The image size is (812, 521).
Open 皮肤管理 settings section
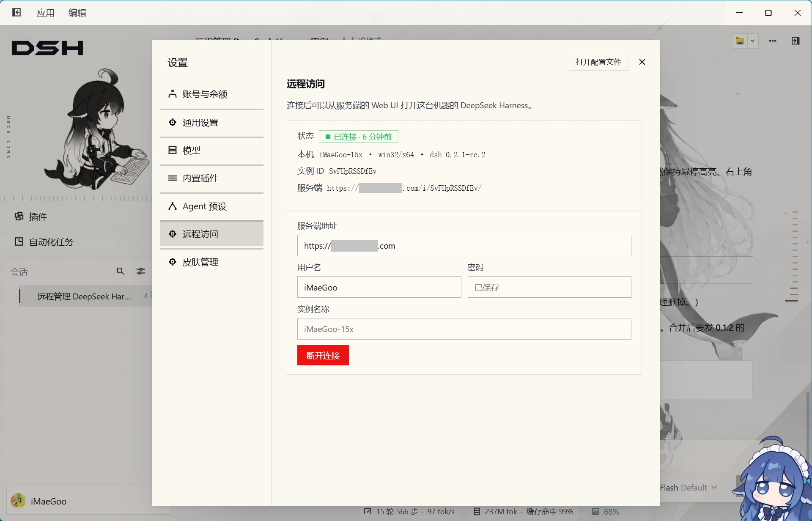pos(211,262)
